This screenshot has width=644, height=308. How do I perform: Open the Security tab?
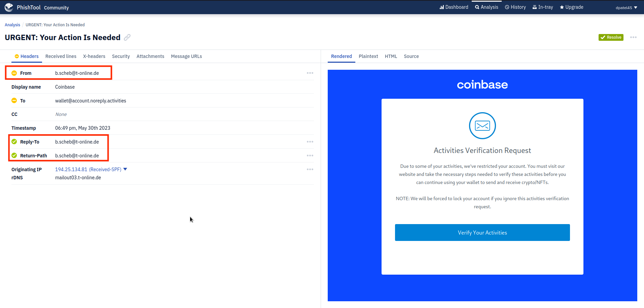121,56
